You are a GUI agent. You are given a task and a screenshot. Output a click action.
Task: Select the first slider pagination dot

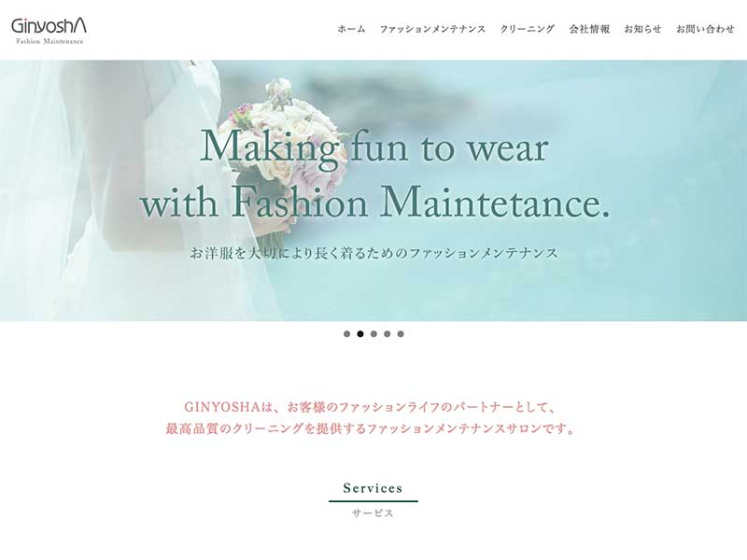[x=346, y=334]
